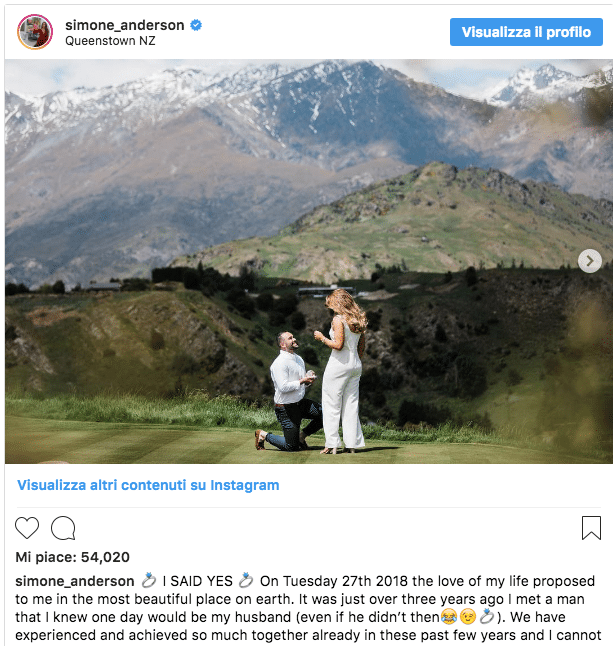Open comments via the speech bubble icon
Viewport: 613px width, 646px height.
(x=63, y=528)
